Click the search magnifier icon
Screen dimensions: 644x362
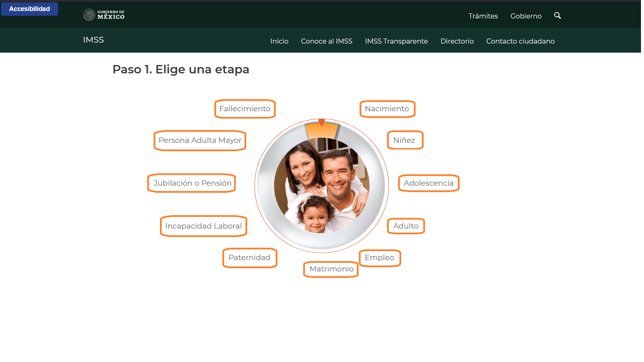click(x=557, y=15)
